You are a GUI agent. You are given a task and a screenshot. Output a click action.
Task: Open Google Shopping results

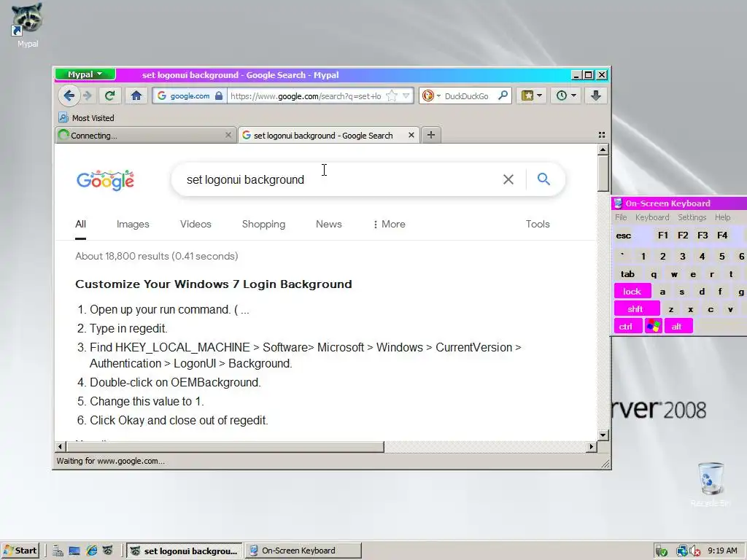pyautogui.click(x=263, y=224)
